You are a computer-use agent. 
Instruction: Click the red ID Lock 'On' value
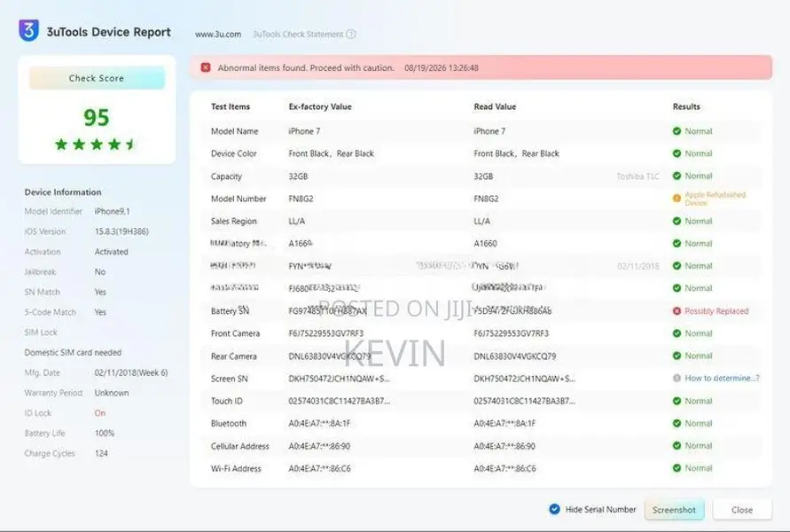(100, 413)
